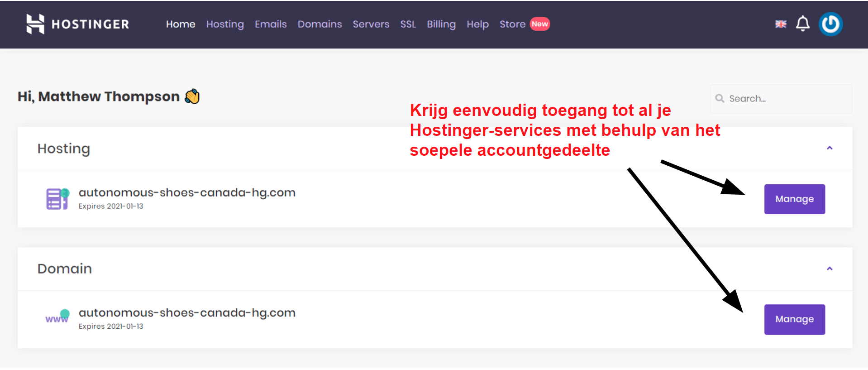This screenshot has height=370, width=868.
Task: Open the Help menu item
Action: 477,24
